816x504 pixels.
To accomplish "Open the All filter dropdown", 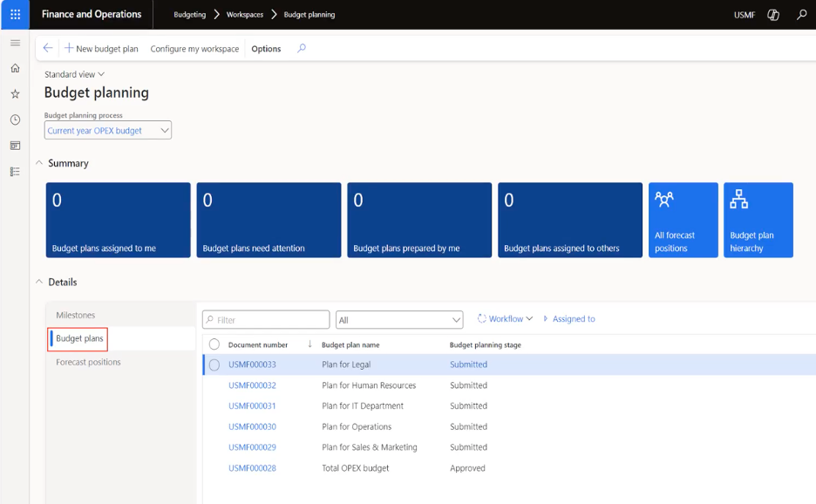I will pos(399,320).
